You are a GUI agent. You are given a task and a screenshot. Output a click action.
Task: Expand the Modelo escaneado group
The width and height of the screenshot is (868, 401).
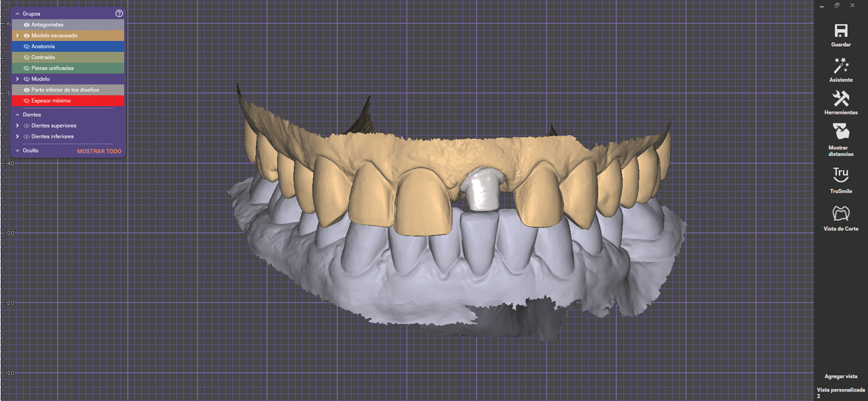[x=17, y=36]
